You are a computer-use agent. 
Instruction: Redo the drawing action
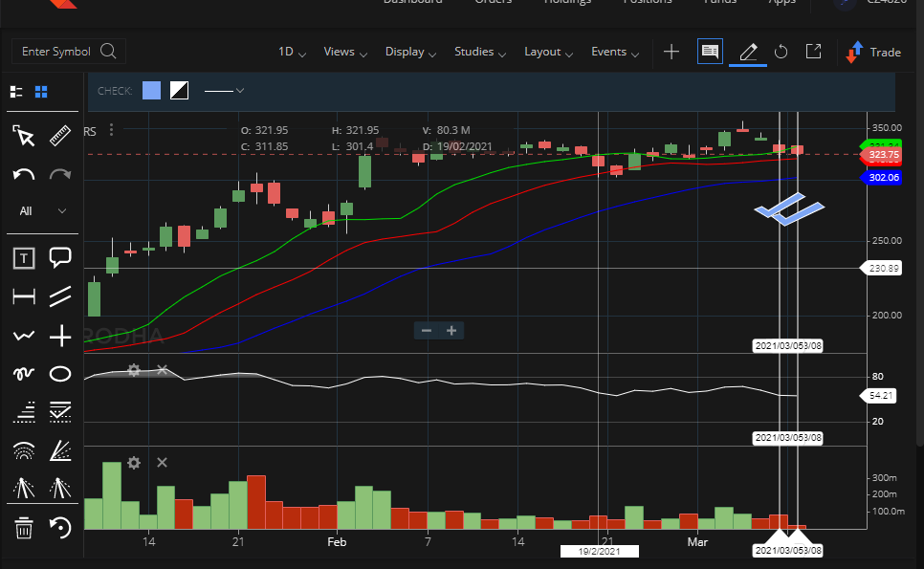(x=60, y=175)
